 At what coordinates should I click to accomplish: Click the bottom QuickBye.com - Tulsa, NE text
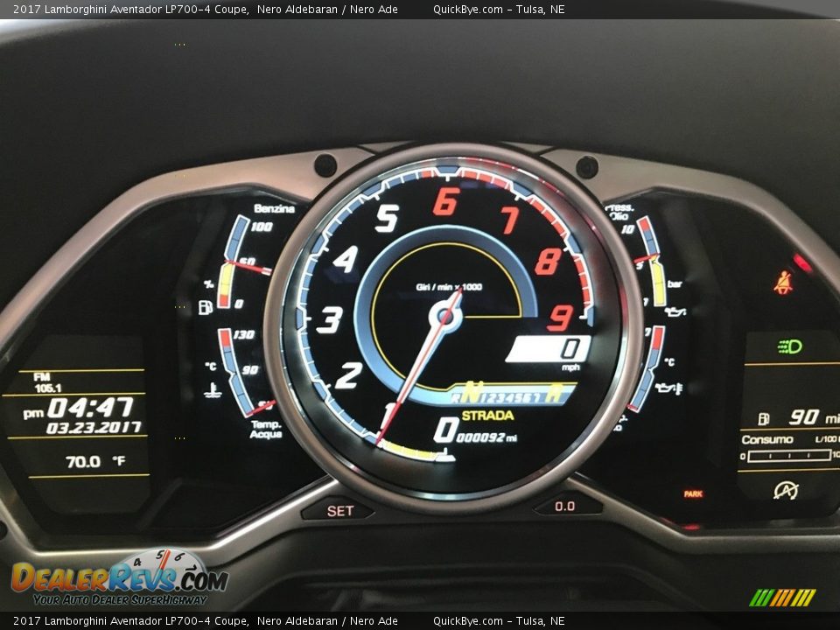[x=499, y=621]
